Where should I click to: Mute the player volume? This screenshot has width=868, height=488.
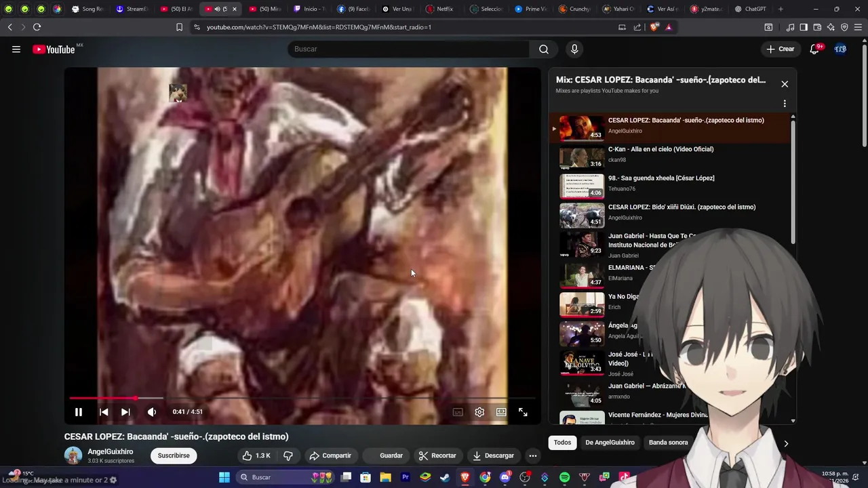pos(152,412)
